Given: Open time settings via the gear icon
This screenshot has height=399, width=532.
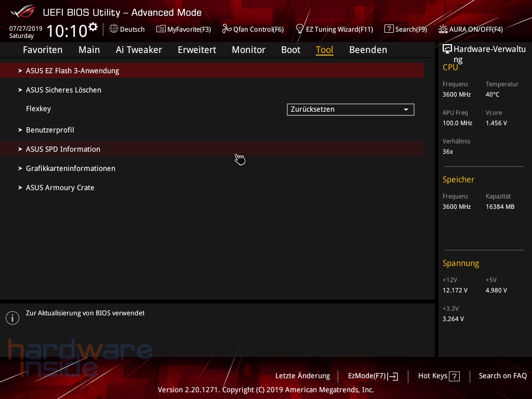Looking at the screenshot, I should [93, 27].
